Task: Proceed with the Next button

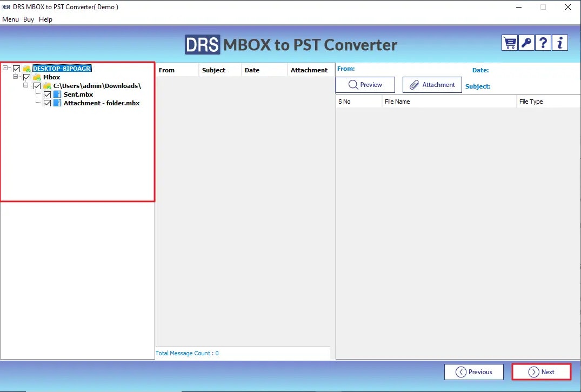Action: (x=542, y=372)
